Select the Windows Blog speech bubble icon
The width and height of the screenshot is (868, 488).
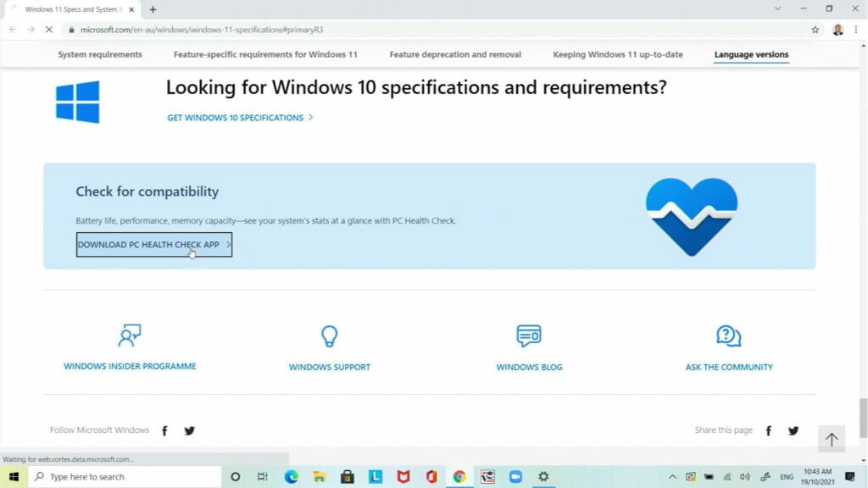pos(529,335)
